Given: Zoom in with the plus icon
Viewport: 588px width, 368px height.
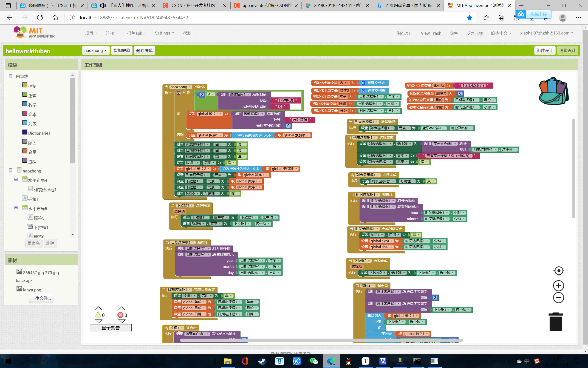Looking at the screenshot, I should pyautogui.click(x=558, y=286).
